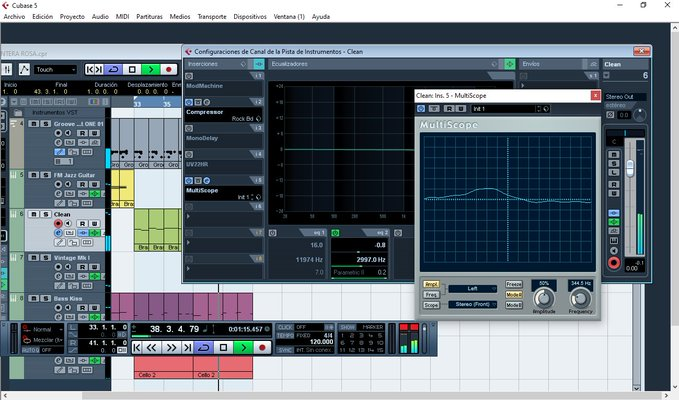The width and height of the screenshot is (679, 400).
Task: Toggle read automation R in MultiScope header
Action: [450, 109]
